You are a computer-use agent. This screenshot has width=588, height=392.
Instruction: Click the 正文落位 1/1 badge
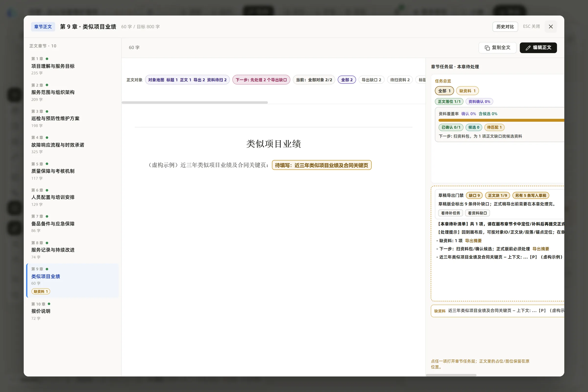(x=449, y=101)
